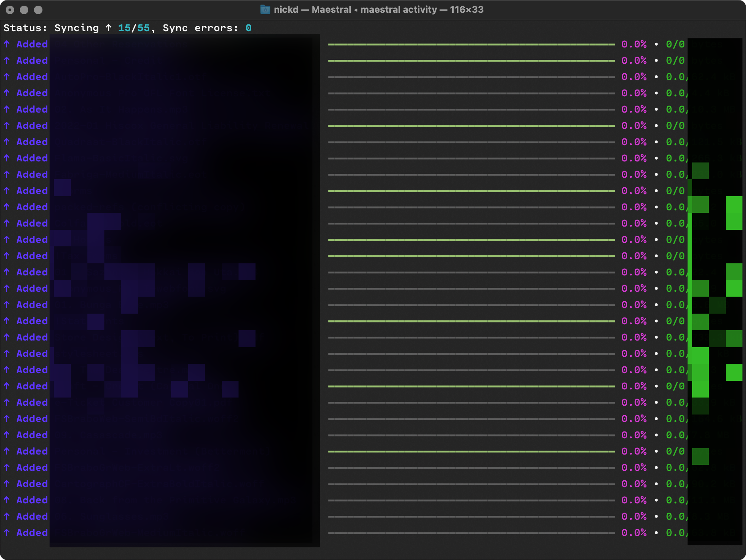Click the pink dot separator after the first 0.0%
The height and width of the screenshot is (560, 746).
click(x=656, y=44)
